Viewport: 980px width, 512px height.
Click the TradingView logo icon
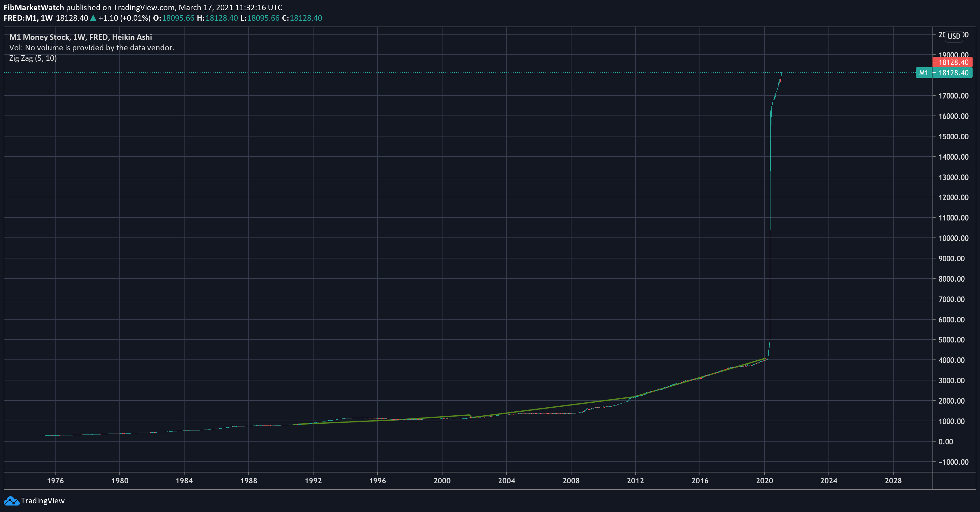coord(11,501)
